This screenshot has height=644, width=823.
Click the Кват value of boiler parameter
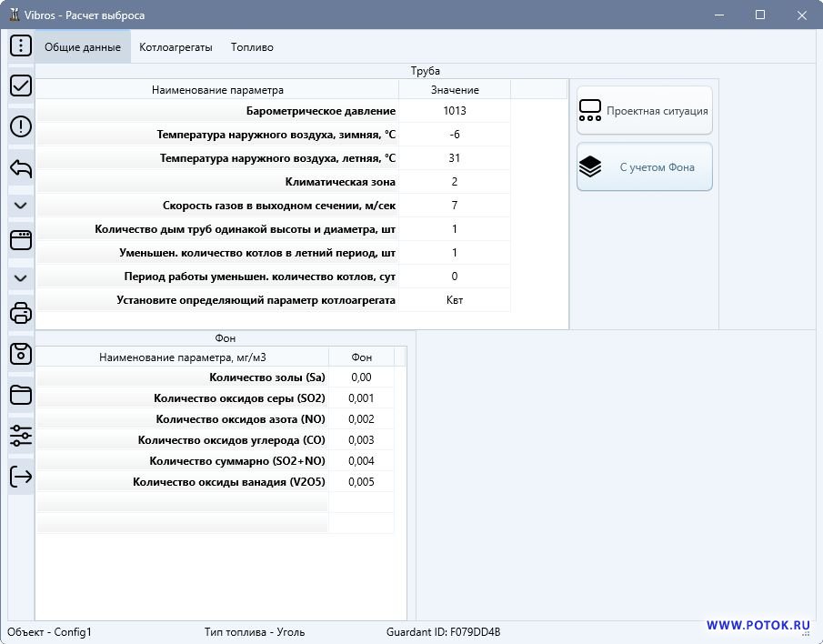coord(455,300)
